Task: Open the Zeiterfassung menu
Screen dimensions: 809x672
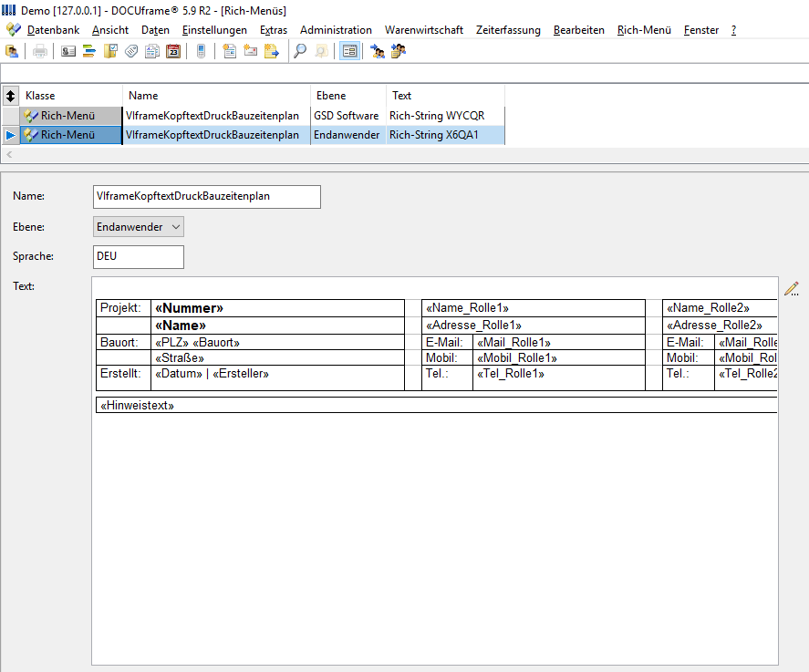Action: point(508,30)
